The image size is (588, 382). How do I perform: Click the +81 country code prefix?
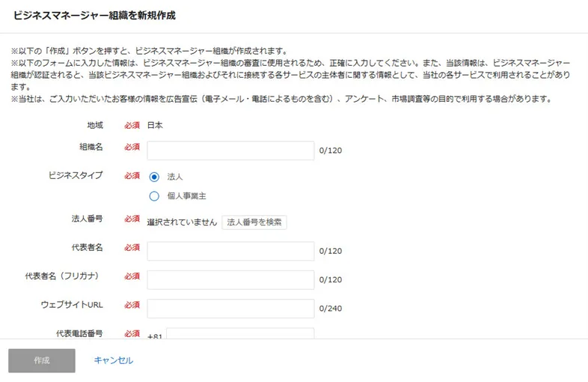click(155, 336)
